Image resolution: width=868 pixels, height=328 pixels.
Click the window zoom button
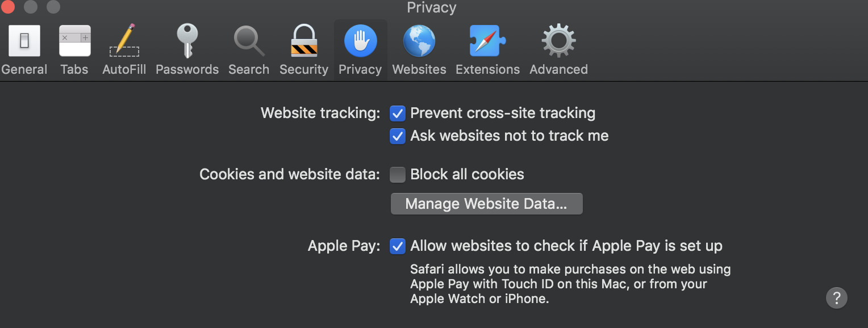[53, 7]
